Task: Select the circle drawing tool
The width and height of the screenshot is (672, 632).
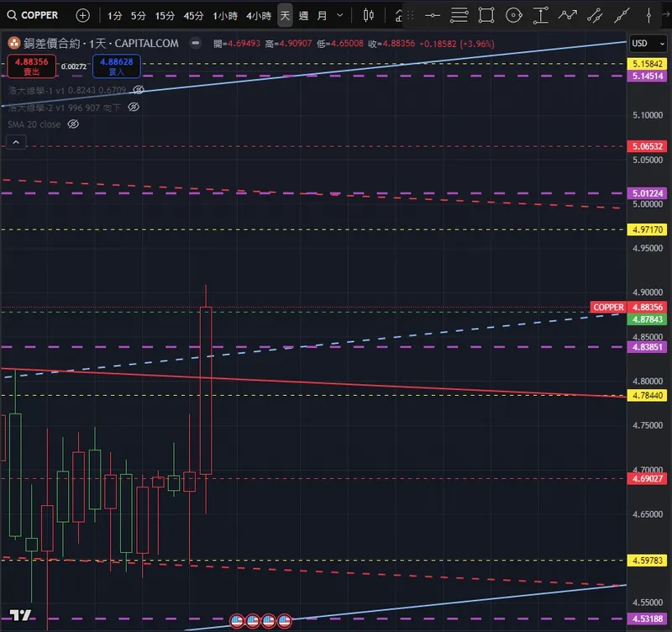Action: [513, 15]
